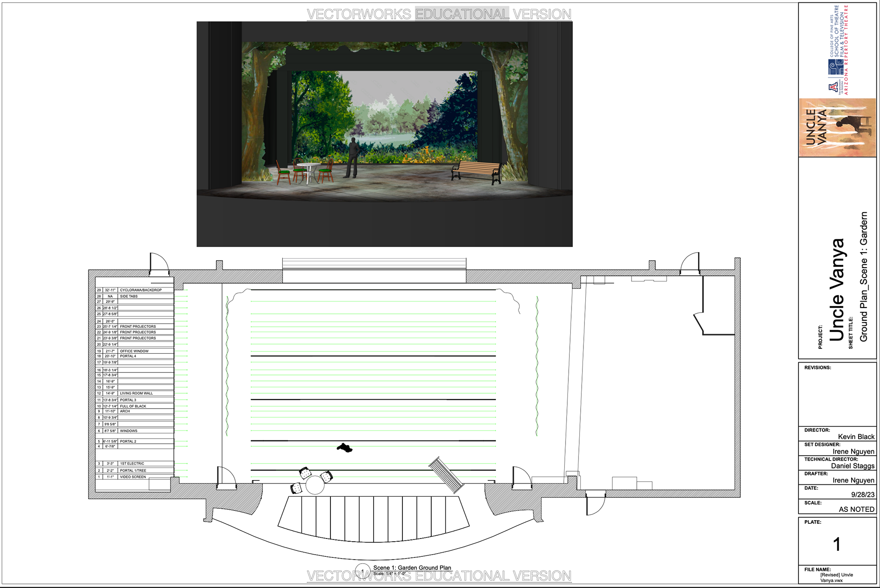
Task: Click the 'Scene 1: Garden Ground Plan' title
Action: 412,567
